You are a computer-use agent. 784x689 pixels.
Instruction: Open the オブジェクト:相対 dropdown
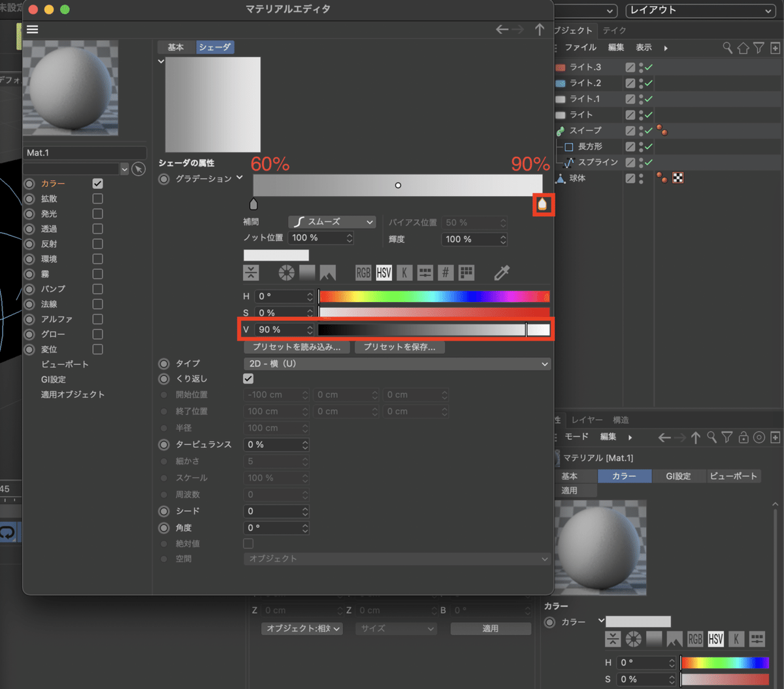tap(302, 628)
